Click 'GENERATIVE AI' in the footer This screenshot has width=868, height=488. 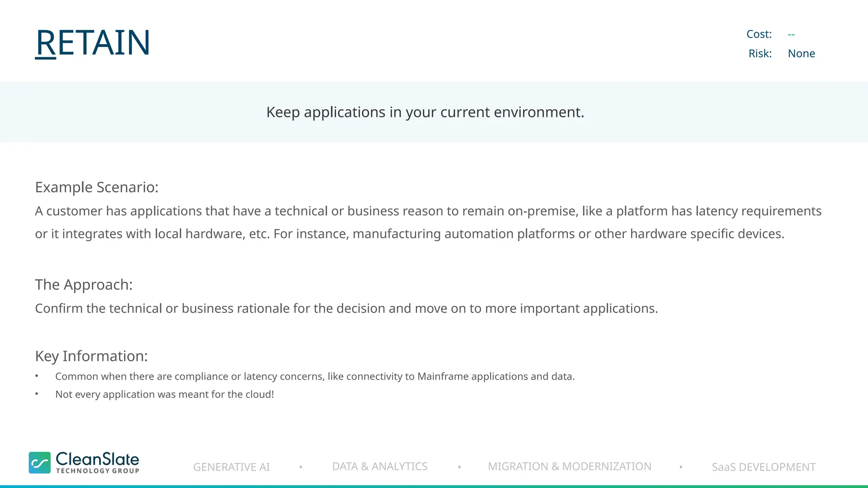(231, 467)
